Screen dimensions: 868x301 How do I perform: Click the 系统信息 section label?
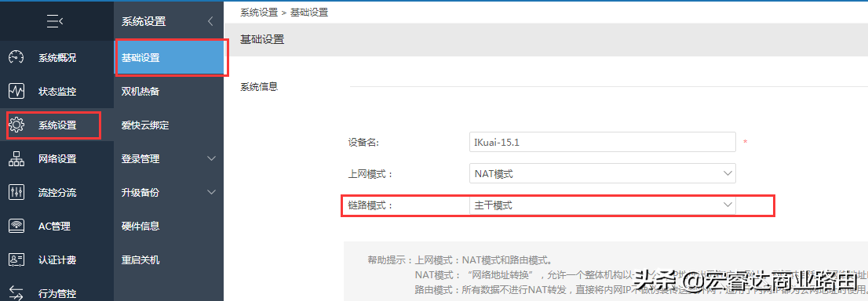259,86
